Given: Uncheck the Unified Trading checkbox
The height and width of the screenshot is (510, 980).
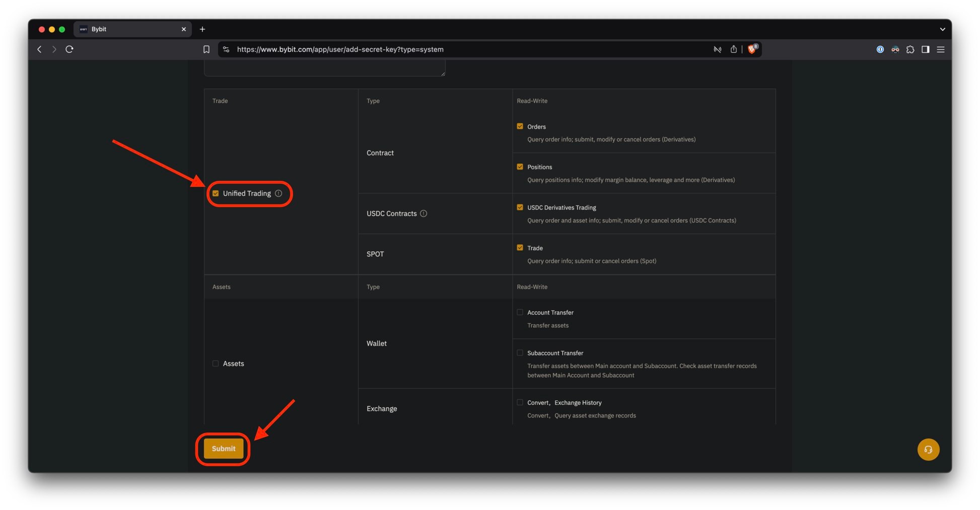Looking at the screenshot, I should point(216,193).
